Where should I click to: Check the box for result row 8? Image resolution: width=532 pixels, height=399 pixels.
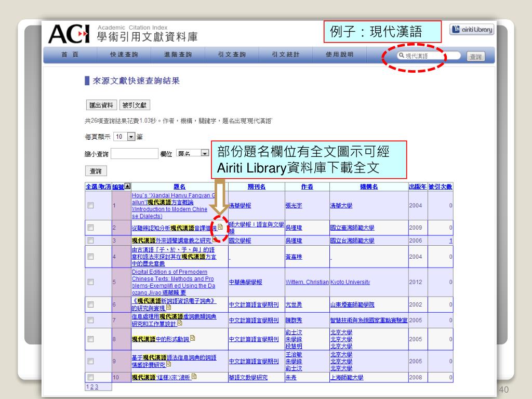point(90,339)
